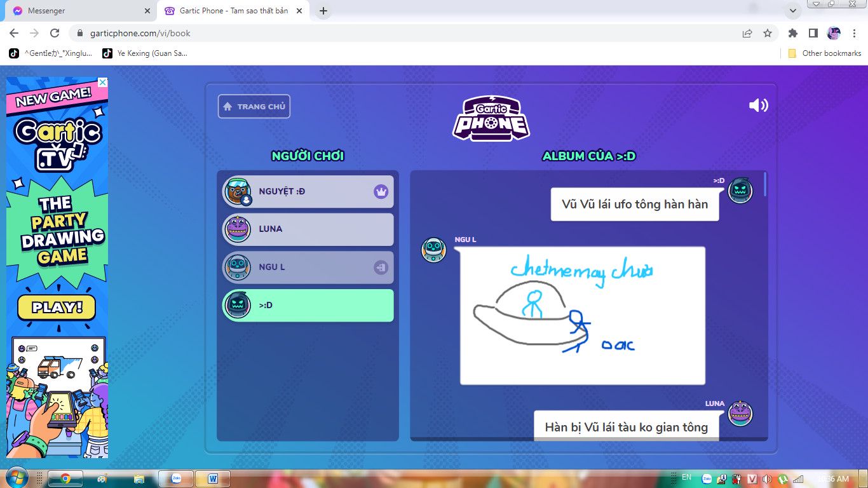The image size is (868, 488).
Task: Click the crown icon beside NGUYỆT :Đ
Action: 381,191
